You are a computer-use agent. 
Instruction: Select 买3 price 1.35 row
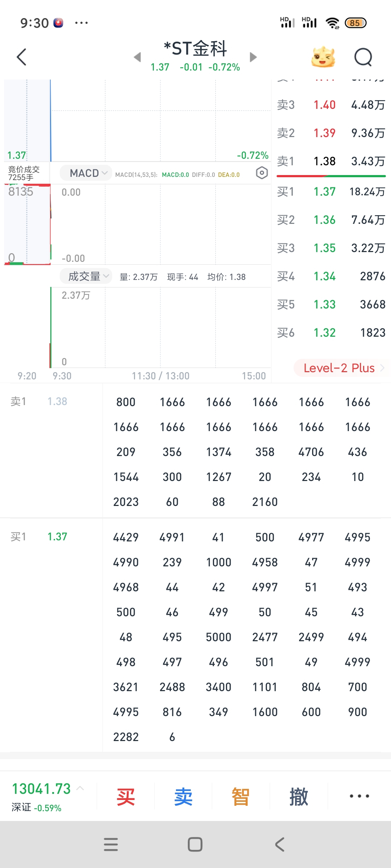[331, 248]
